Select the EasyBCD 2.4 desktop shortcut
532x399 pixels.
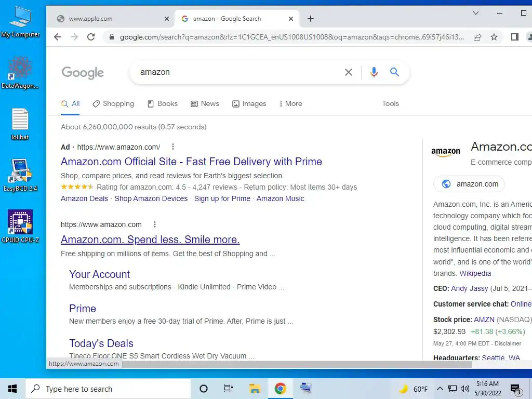(x=20, y=175)
